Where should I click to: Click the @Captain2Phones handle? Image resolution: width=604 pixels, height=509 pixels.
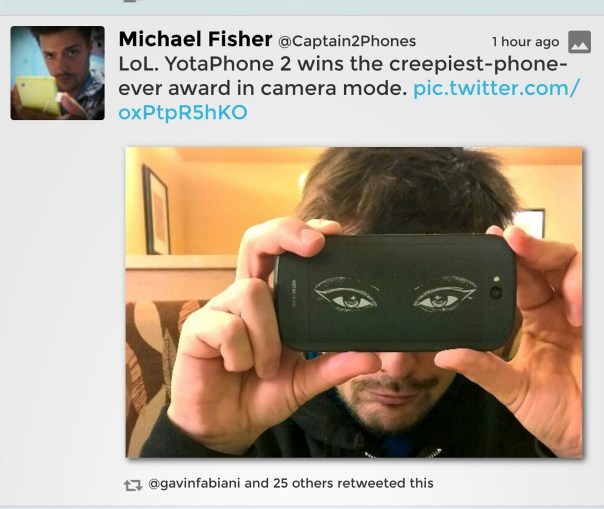(347, 41)
